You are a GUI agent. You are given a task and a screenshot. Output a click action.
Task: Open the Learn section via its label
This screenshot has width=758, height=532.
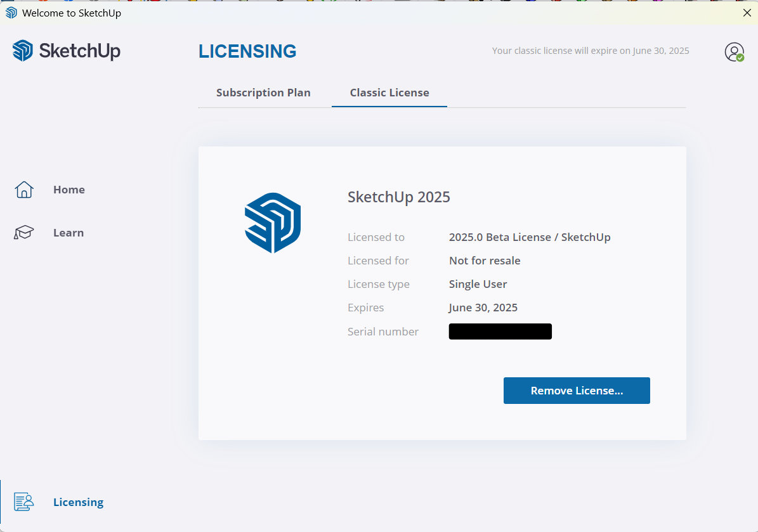point(69,233)
